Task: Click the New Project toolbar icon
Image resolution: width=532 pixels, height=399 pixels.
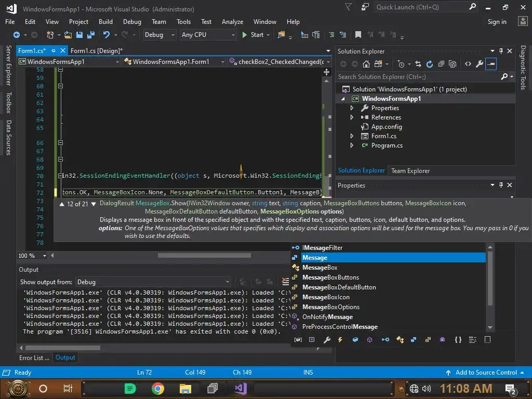Action: click(x=50, y=35)
